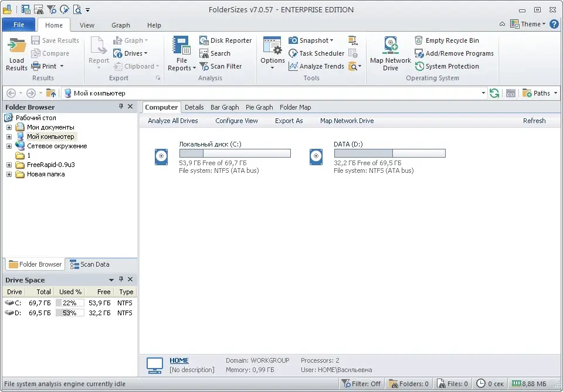
Task: Click the DATA (D:) drive icon
Action: tap(316, 157)
